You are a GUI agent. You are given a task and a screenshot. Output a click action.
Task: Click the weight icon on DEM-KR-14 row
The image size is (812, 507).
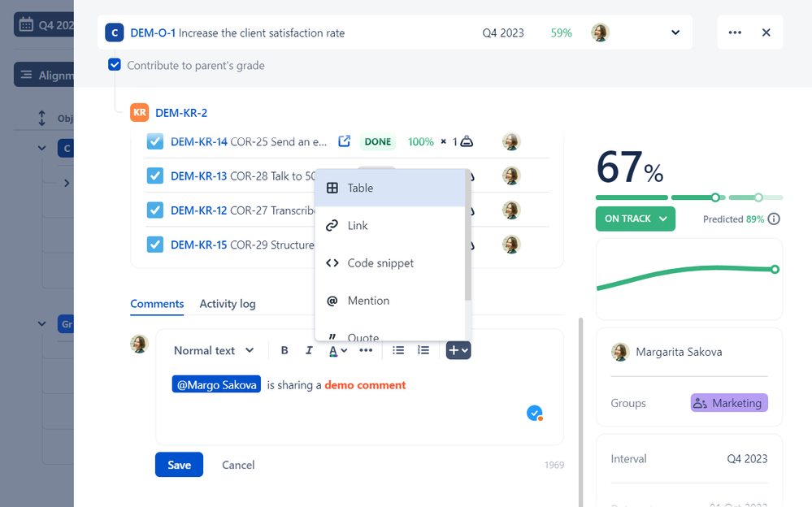click(467, 141)
